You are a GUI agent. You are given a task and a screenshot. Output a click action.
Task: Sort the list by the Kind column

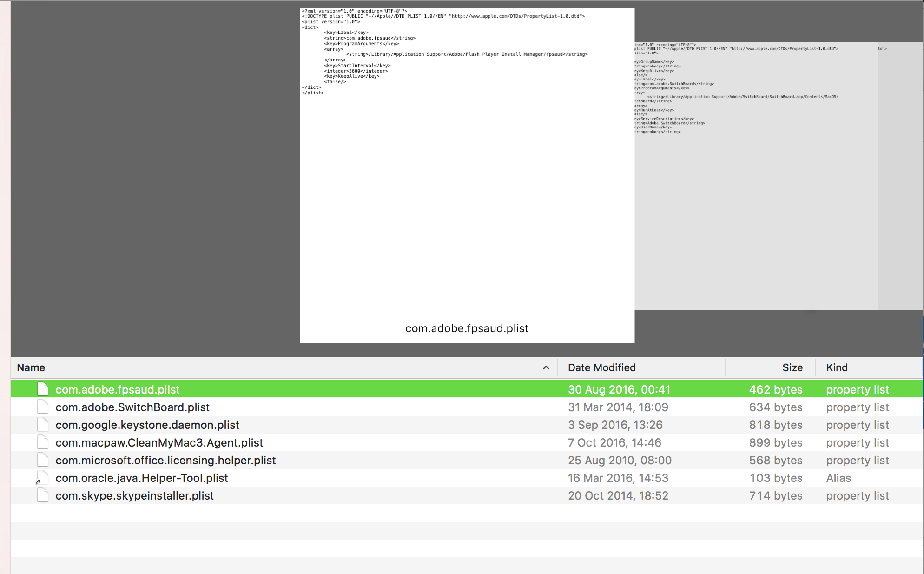(837, 367)
